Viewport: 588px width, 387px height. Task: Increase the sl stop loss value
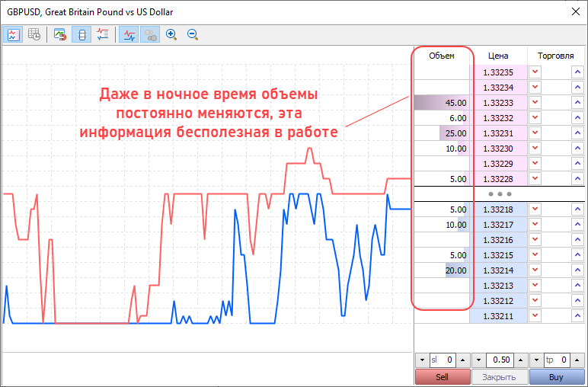pyautogui.click(x=463, y=360)
